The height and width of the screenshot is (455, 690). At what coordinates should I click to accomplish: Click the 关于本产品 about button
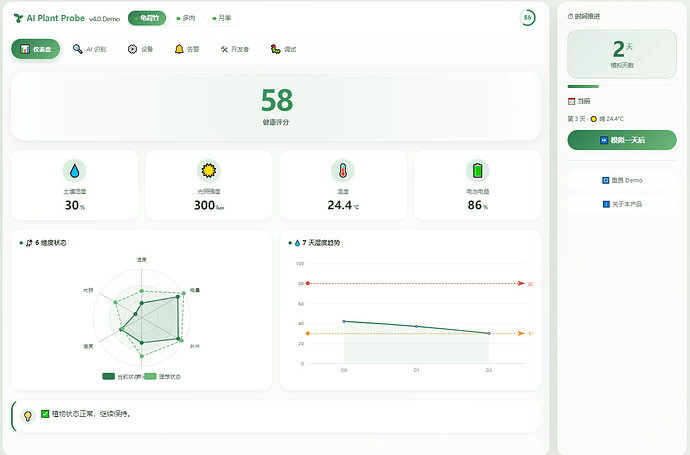[x=622, y=204]
